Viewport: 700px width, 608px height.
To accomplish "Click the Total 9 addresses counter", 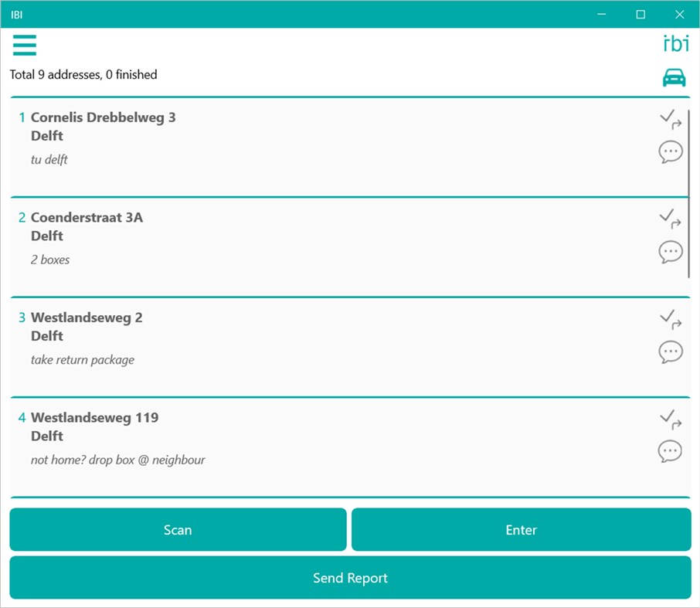I will pos(83,74).
